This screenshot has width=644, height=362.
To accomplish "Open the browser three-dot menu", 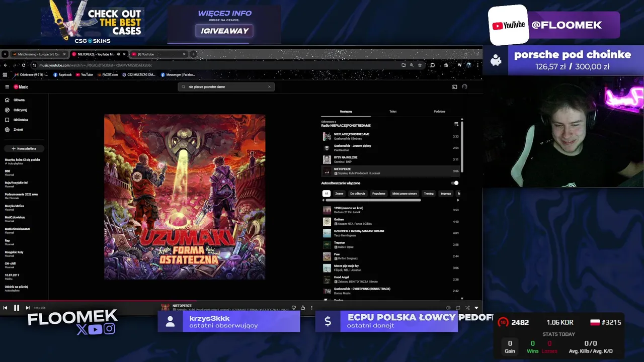I will [x=477, y=65].
